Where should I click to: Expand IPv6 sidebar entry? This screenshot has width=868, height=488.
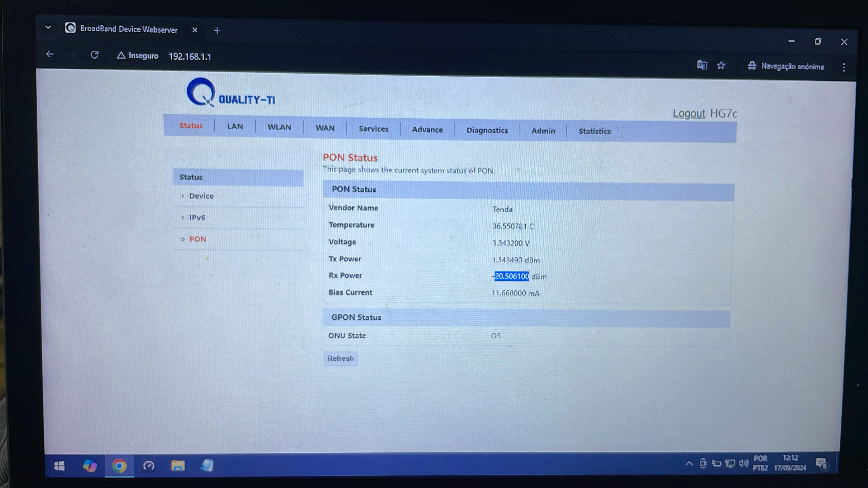click(x=197, y=218)
